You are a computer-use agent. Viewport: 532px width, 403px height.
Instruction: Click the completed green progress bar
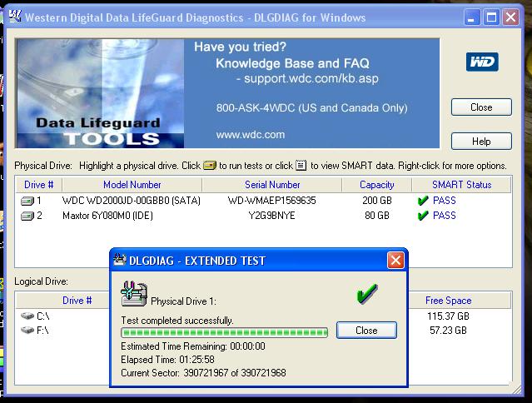point(224,332)
